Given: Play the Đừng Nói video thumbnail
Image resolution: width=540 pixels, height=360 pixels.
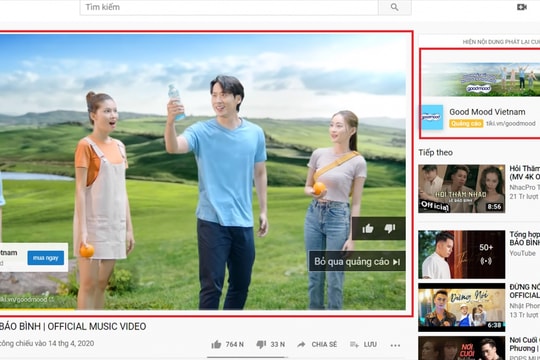Looking at the screenshot, I should click(461, 307).
